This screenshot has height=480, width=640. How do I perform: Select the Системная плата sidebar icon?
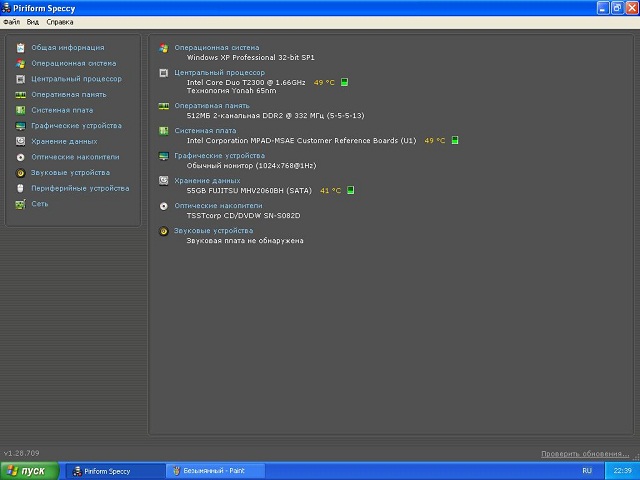coord(20,110)
